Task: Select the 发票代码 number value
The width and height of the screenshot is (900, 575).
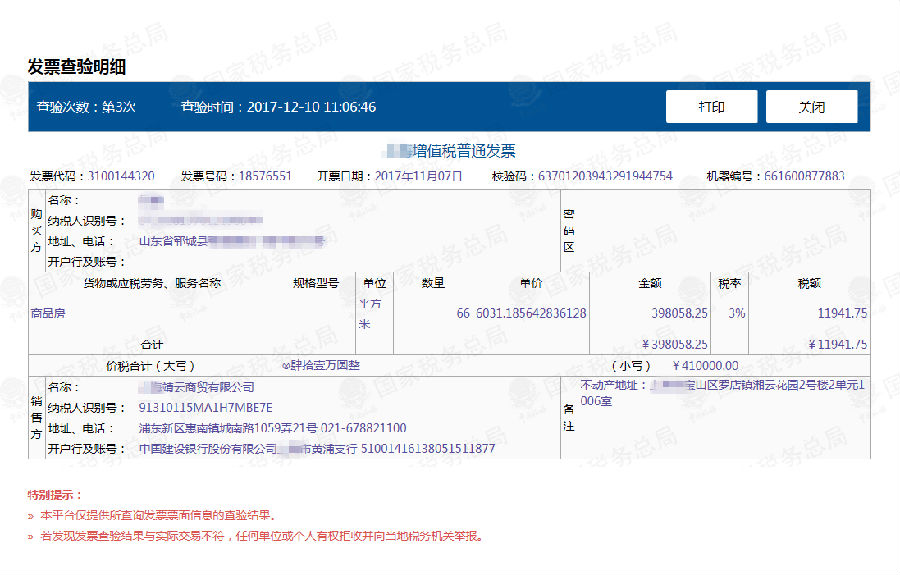Action: point(121,176)
